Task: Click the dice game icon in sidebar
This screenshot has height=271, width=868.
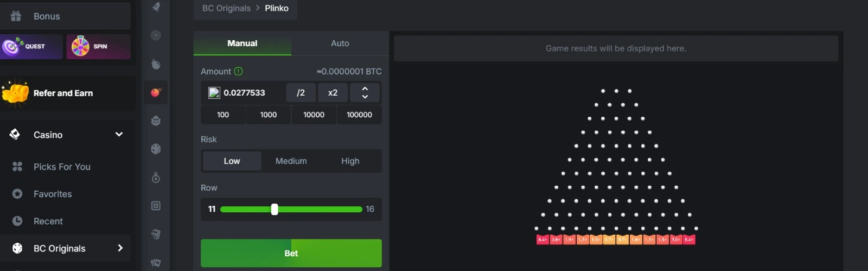Action: (156, 149)
